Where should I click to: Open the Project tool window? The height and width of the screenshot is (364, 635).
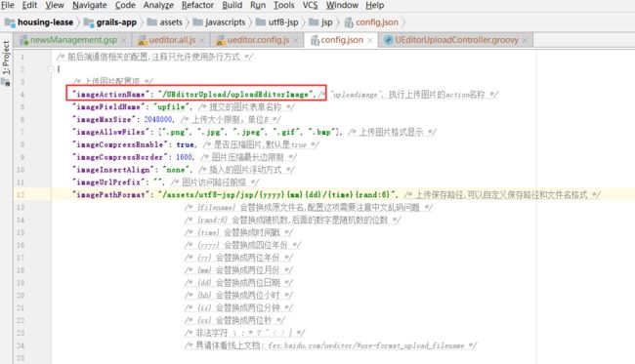click(6, 57)
